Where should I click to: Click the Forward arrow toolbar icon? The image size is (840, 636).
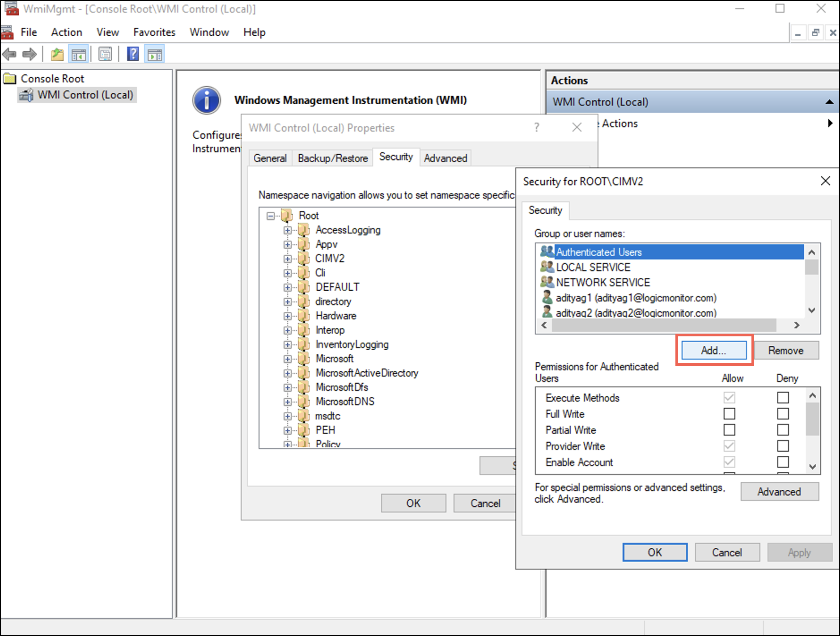pyautogui.click(x=30, y=55)
